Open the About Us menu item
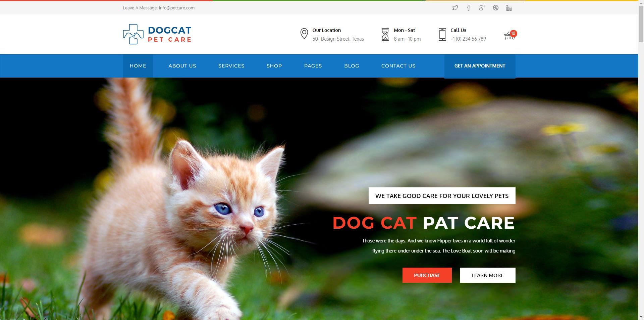The width and height of the screenshot is (644, 320). [182, 66]
